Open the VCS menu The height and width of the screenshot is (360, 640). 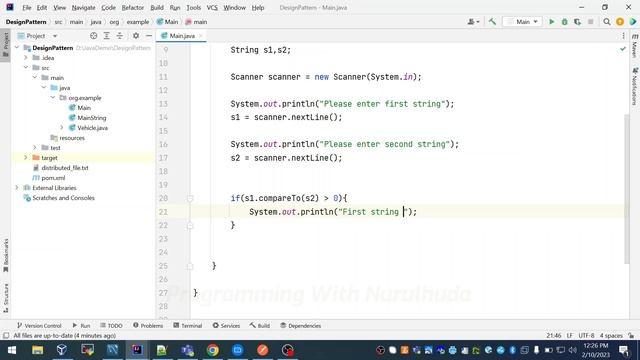(212, 8)
